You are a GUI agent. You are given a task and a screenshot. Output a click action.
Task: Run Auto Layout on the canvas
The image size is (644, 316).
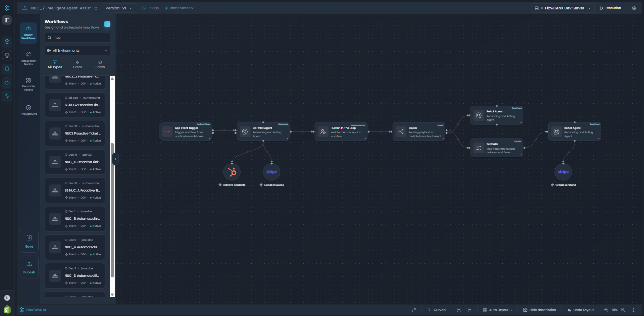click(497, 310)
